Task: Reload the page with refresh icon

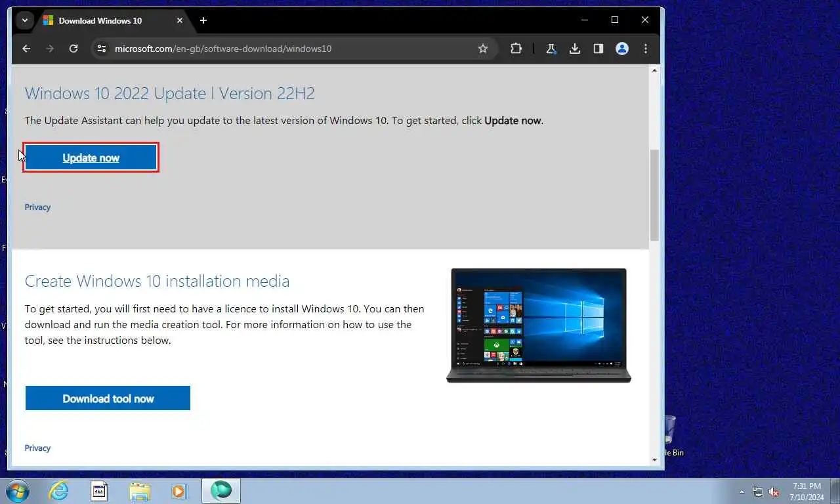Action: 73,49
